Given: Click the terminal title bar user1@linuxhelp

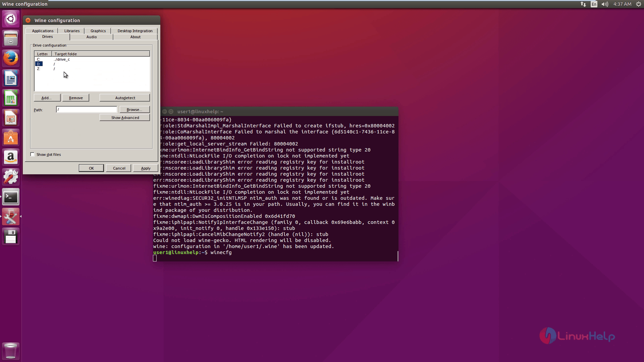Looking at the screenshot, I should click(x=200, y=112).
